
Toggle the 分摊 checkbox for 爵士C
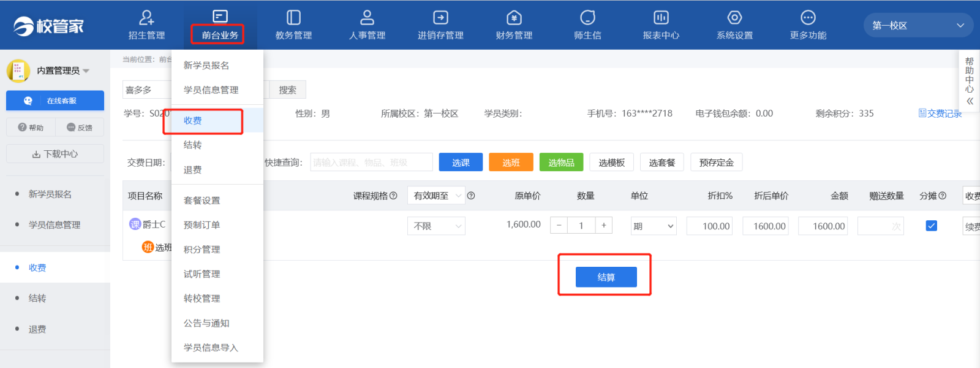(x=931, y=226)
